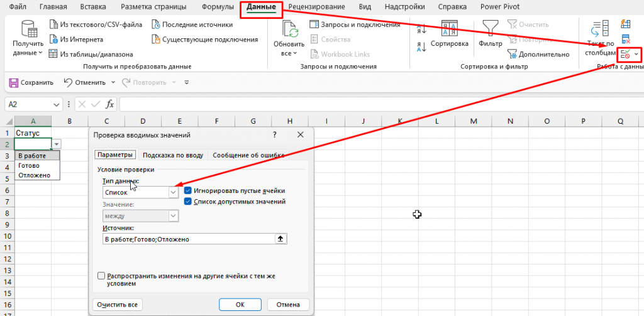Click the Sort A to Z icon

(x=421, y=29)
